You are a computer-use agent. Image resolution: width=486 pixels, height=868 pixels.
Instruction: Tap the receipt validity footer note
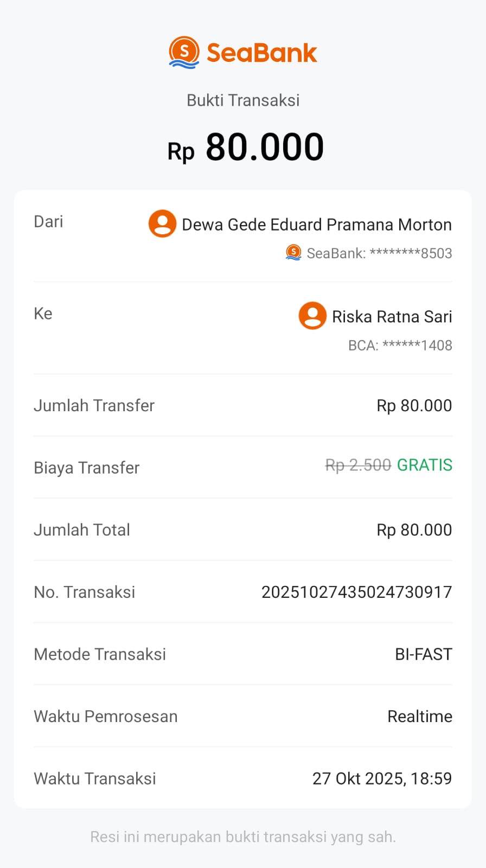click(243, 837)
